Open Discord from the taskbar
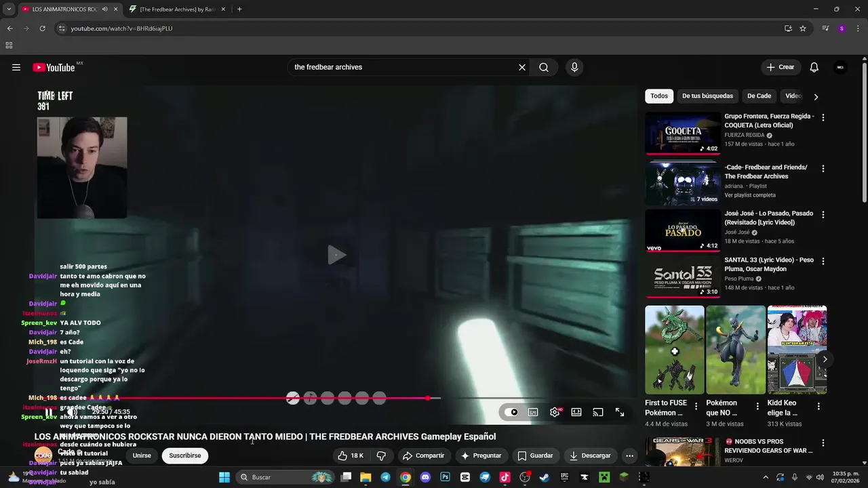The width and height of the screenshot is (868, 488). (x=426, y=477)
